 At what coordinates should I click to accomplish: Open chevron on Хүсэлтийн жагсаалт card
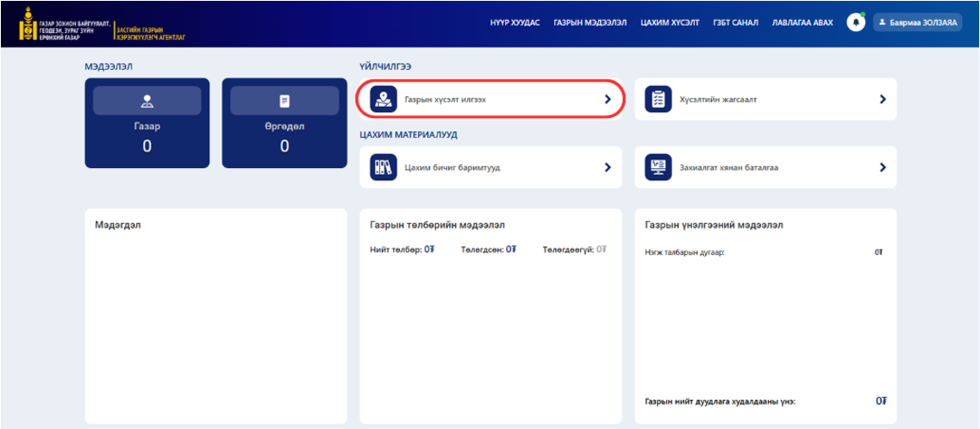click(x=883, y=99)
